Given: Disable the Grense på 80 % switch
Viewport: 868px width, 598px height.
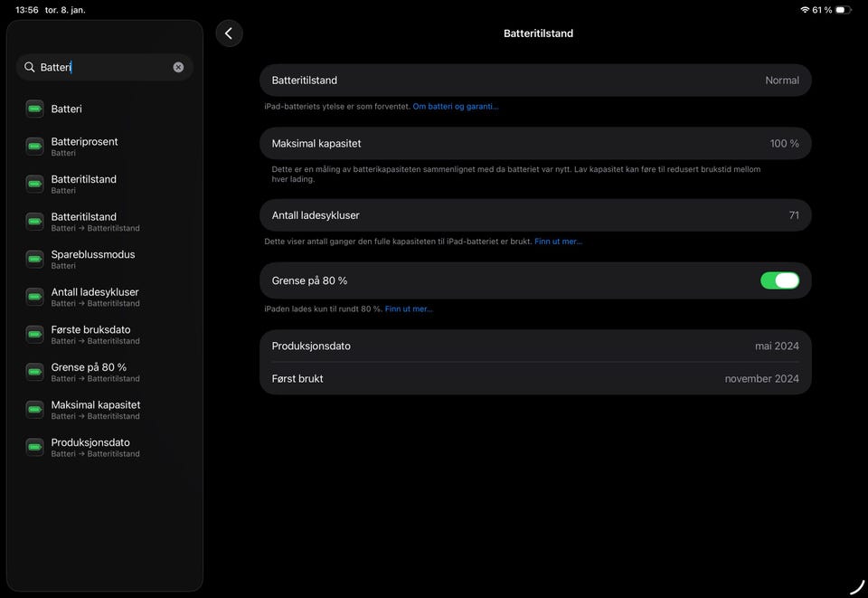Looking at the screenshot, I should 779,280.
